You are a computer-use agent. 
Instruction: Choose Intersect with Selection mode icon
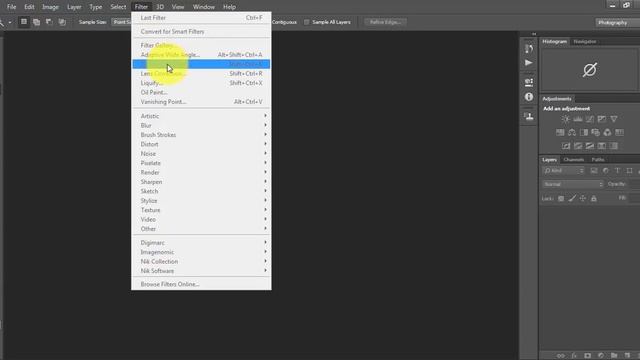tap(62, 22)
